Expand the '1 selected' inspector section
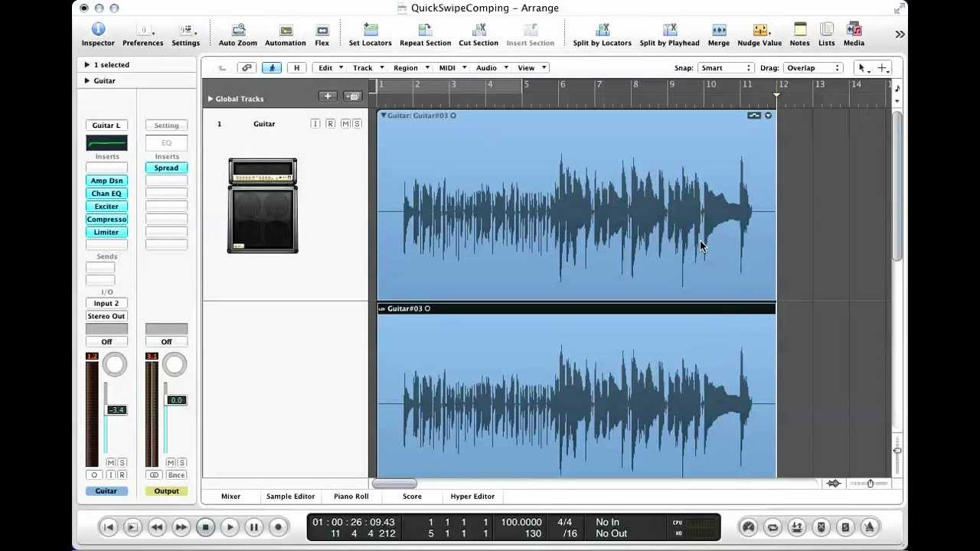 coord(87,65)
